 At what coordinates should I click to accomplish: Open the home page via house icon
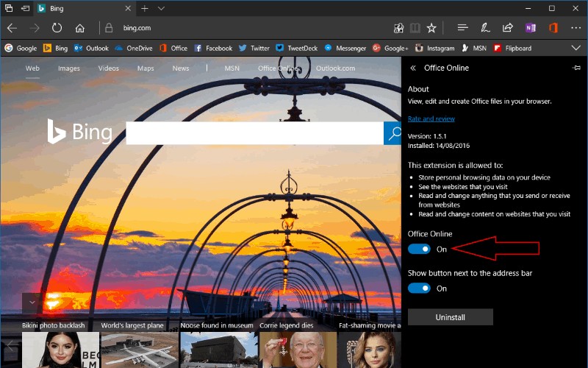[x=80, y=28]
